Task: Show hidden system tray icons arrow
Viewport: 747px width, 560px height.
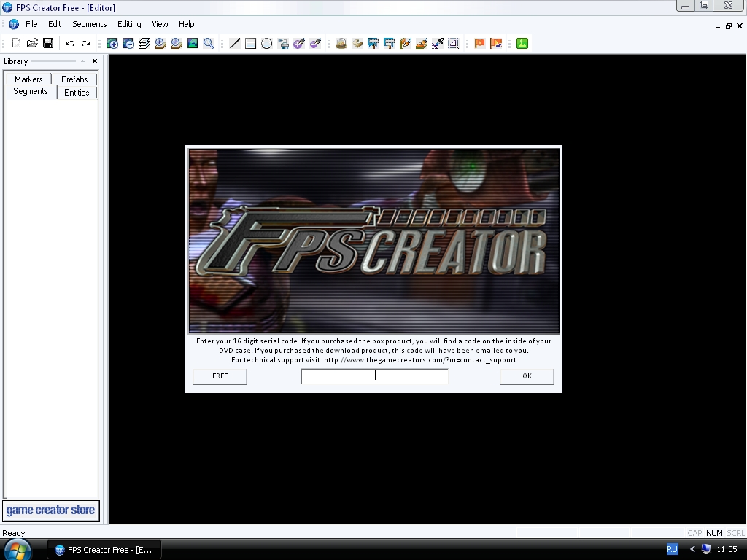Action: 693,550
